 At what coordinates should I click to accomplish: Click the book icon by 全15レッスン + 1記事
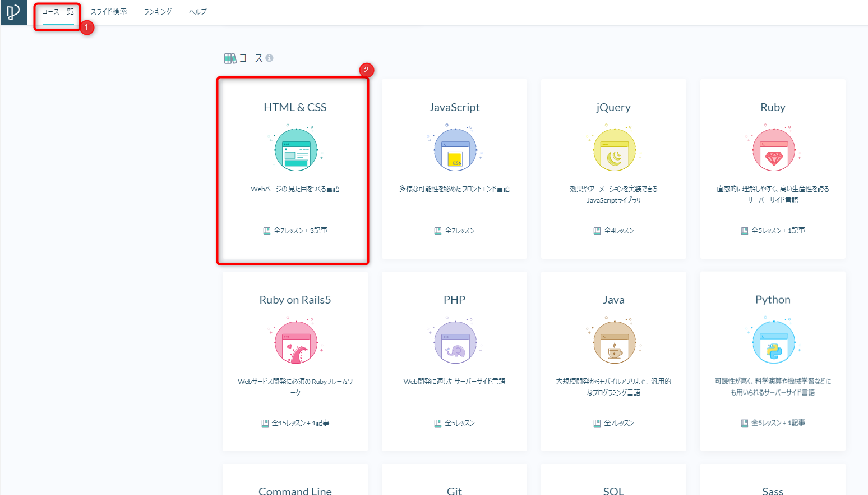coord(265,423)
